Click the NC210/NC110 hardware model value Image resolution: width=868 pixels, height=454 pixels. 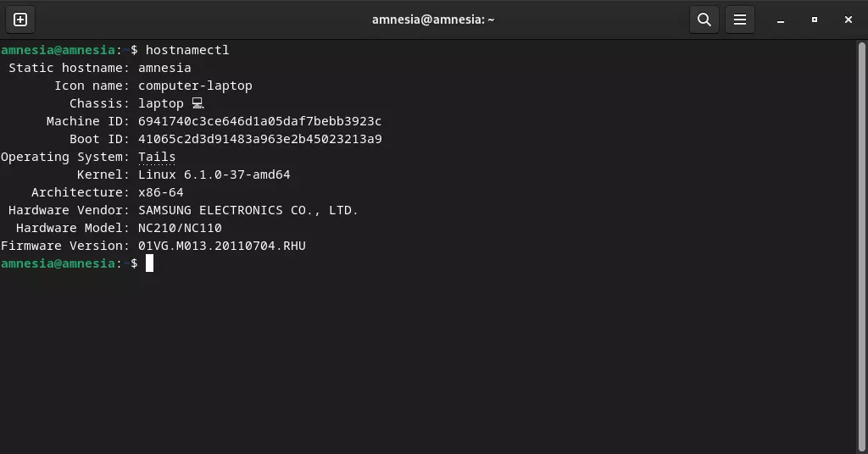pyautogui.click(x=180, y=228)
